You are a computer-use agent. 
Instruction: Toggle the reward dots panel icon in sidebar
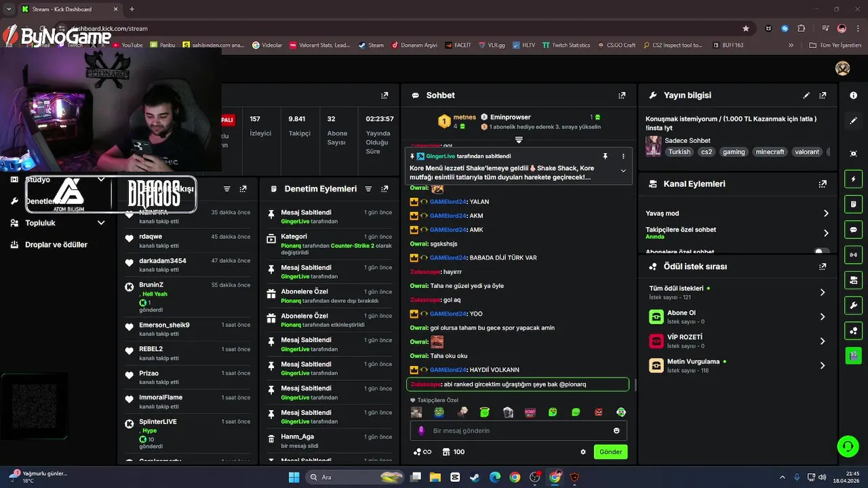click(853, 331)
